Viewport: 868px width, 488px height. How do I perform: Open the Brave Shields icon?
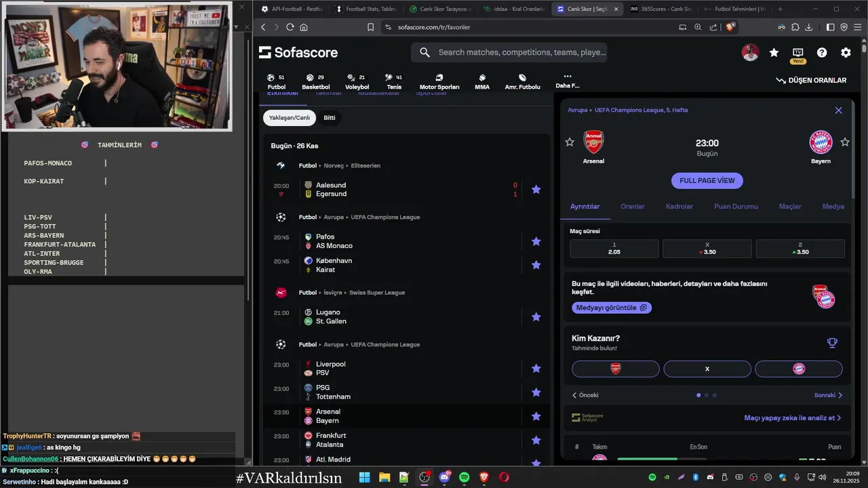click(730, 27)
